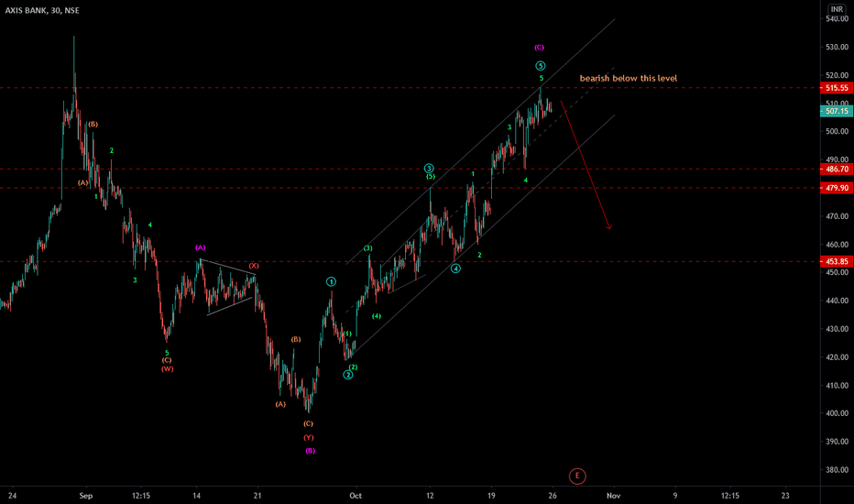
Task: Click the green (1) wave label
Action: [x=347, y=334]
